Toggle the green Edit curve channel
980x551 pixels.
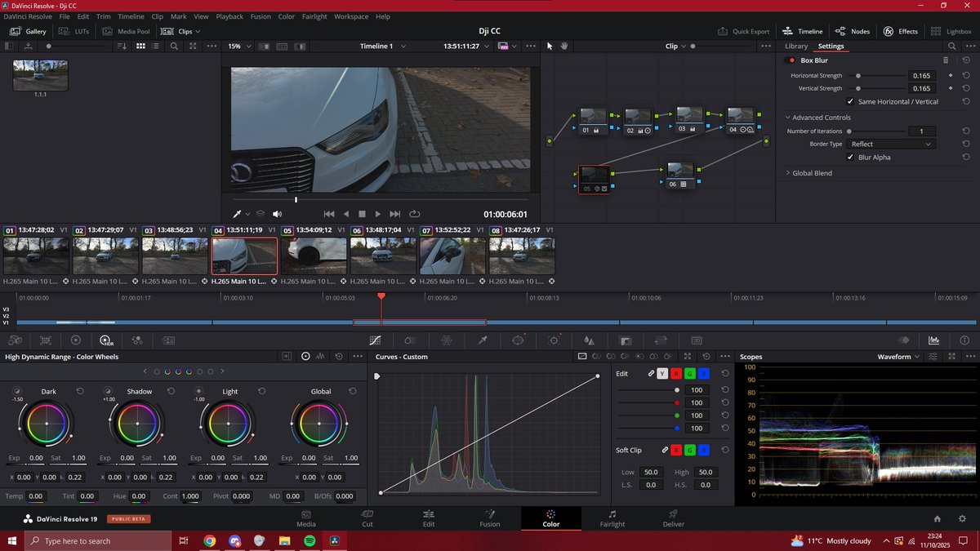pos(690,374)
